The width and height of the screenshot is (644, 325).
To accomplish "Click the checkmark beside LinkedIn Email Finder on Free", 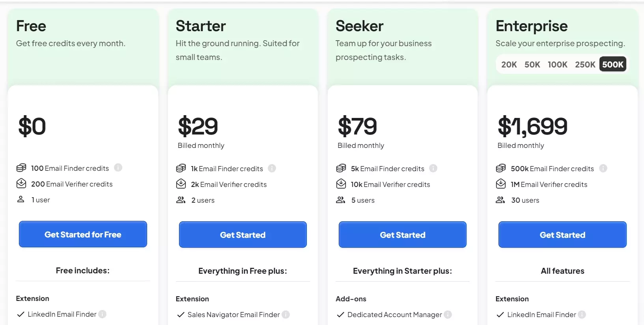I will [20, 314].
